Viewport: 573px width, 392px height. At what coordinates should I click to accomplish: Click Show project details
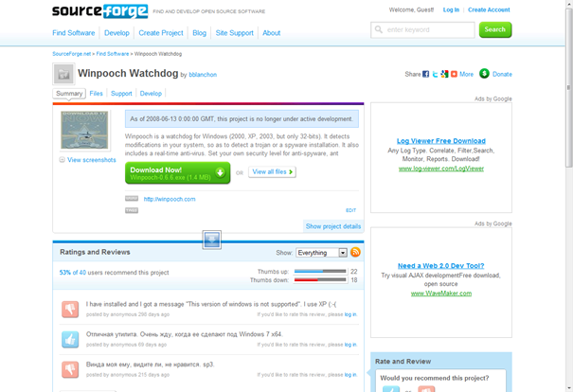click(333, 226)
